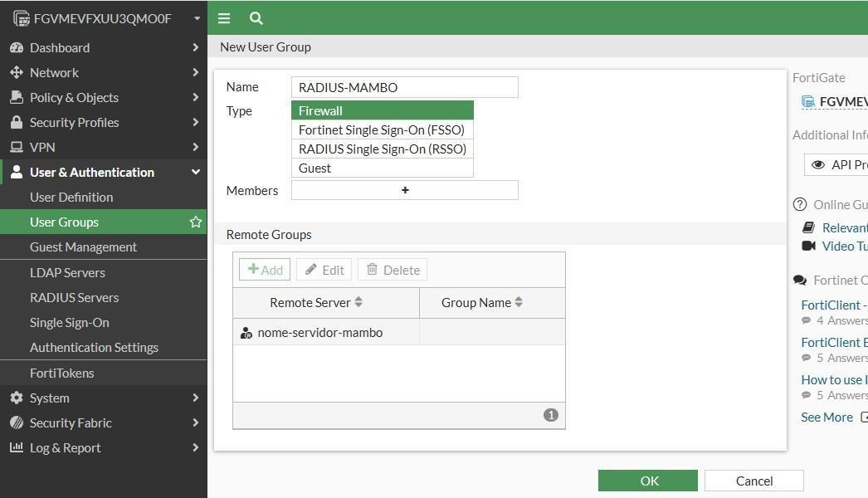Select Fortinet Single Sign-On (FSSO) type
This screenshot has width=868, height=498.
[383, 129]
